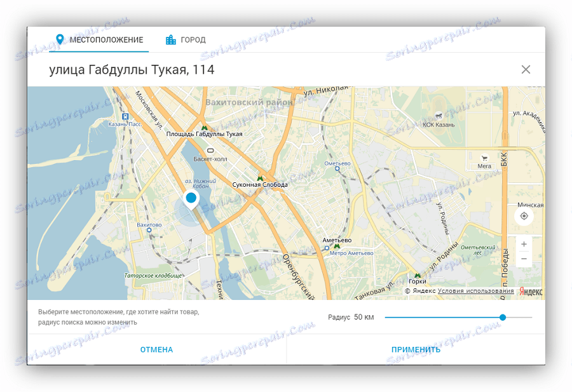The width and height of the screenshot is (572, 392).
Task: Click the Метро Аметьево label
Action: pyautogui.click(x=351, y=253)
